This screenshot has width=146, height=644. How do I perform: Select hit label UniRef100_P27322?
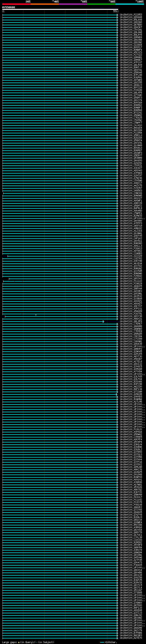pos(131,55)
